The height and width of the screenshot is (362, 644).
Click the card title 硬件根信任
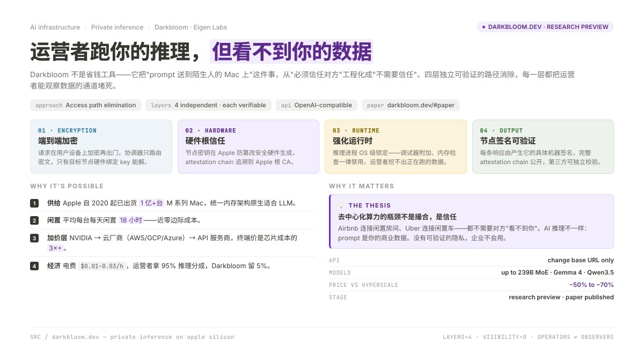205,141
